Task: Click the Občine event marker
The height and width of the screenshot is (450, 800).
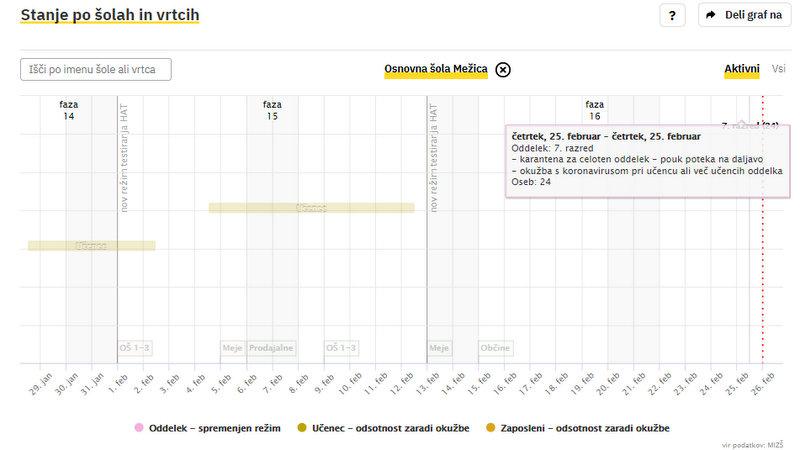Action: tap(495, 348)
